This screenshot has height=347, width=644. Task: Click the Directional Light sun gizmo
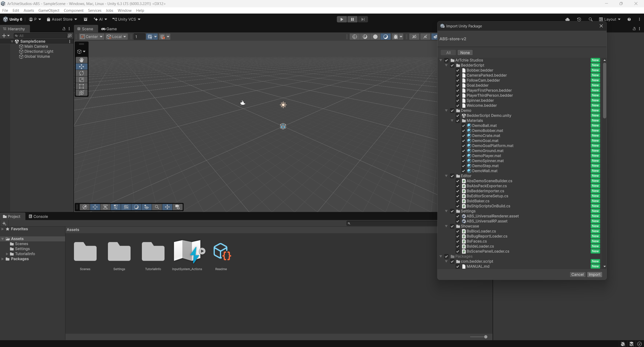coord(283,105)
